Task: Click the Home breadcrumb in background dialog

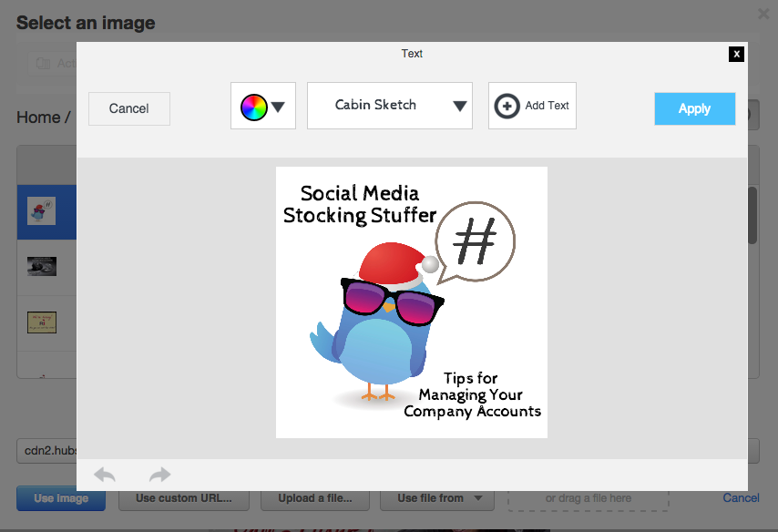Action: [x=38, y=118]
